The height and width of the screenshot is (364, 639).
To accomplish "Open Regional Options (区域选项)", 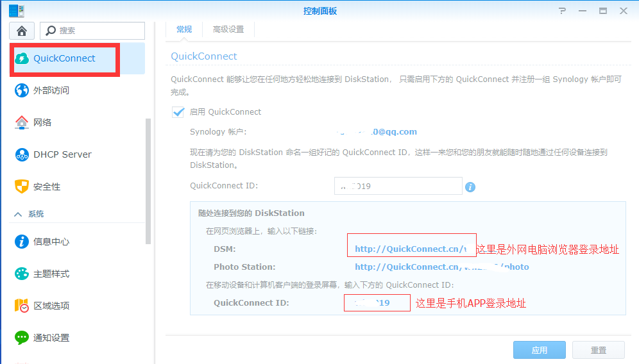I will pyautogui.click(x=51, y=306).
